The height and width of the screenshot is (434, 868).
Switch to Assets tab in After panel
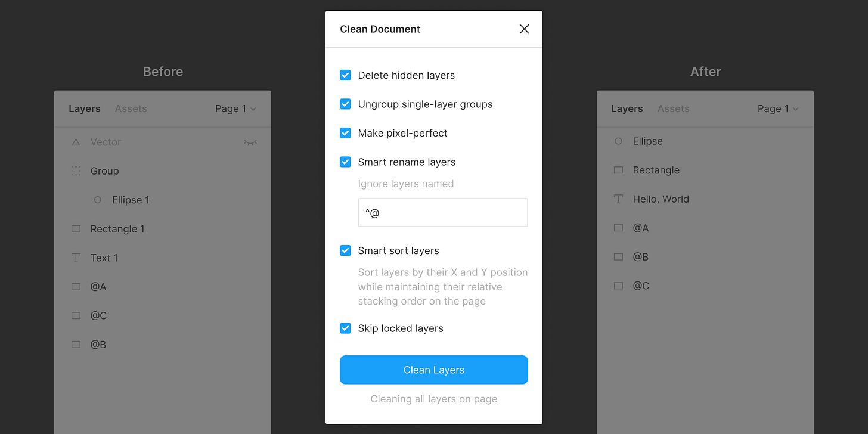point(673,108)
